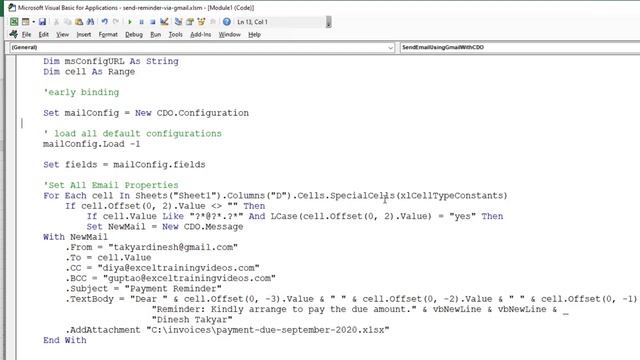Open VBA Help with the question mark icon
The height and width of the screenshot is (360, 640).
[x=227, y=22]
